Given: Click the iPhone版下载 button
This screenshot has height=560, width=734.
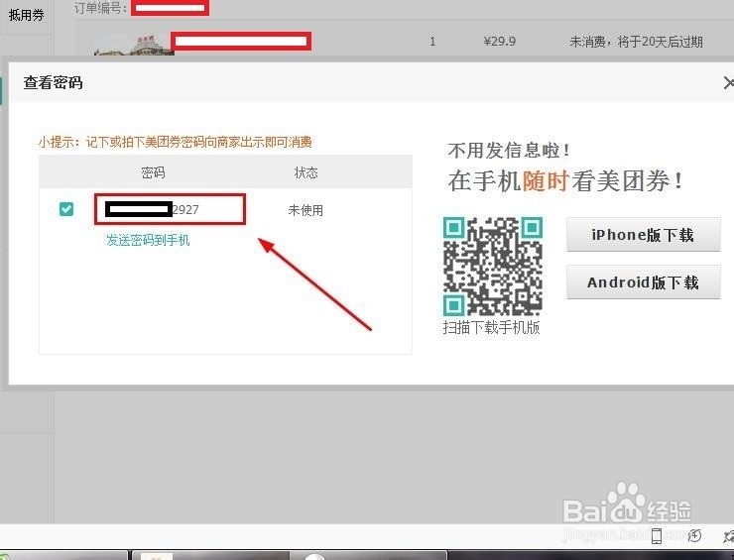Looking at the screenshot, I should coord(643,234).
